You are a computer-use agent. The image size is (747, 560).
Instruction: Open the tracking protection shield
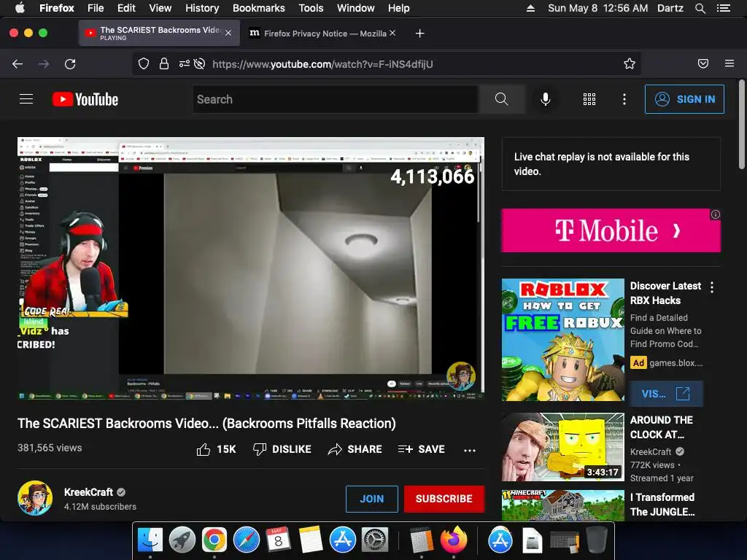click(x=144, y=64)
